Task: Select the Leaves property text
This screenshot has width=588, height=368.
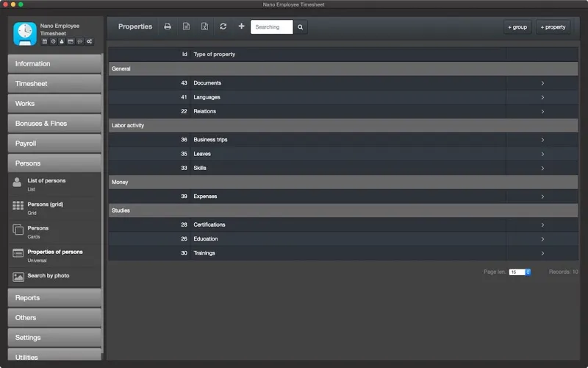Action: (x=202, y=154)
